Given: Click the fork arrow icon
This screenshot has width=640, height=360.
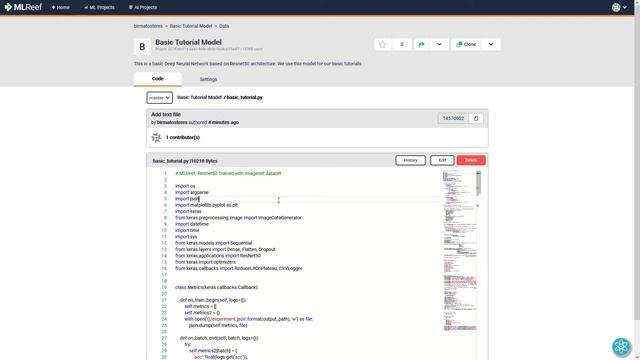Looking at the screenshot, I should [421, 44].
